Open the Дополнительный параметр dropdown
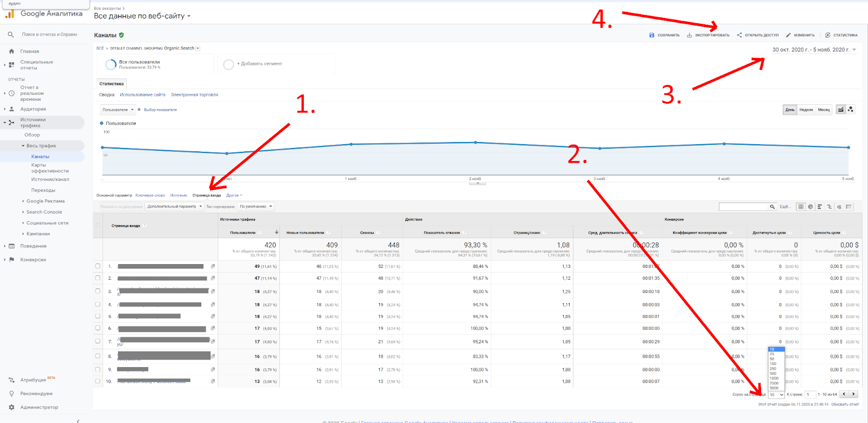Image resolution: width=868 pixels, height=423 pixels. pos(175,207)
